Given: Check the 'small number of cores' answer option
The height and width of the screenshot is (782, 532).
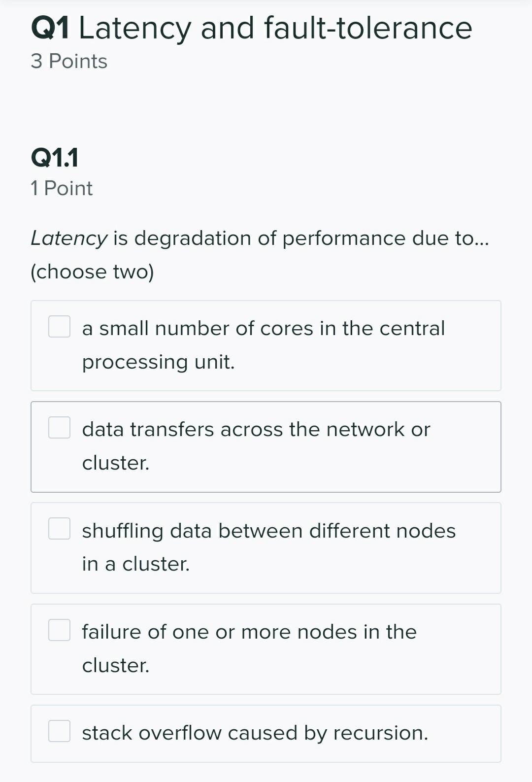Looking at the screenshot, I should coord(59,326).
